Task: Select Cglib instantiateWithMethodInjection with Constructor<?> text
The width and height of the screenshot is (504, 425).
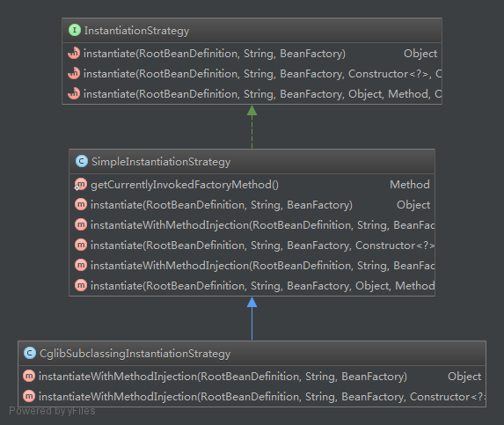Action: (x=261, y=396)
